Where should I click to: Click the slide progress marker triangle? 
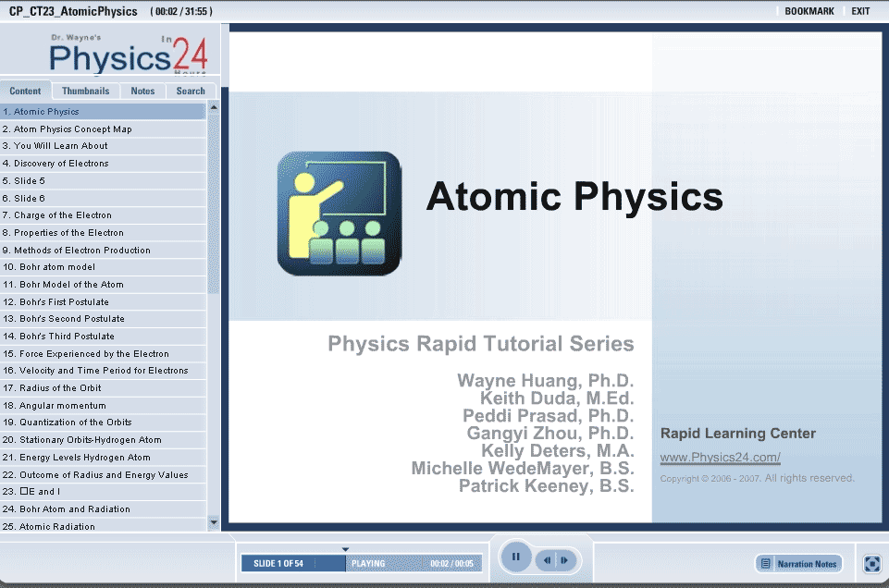pos(345,549)
